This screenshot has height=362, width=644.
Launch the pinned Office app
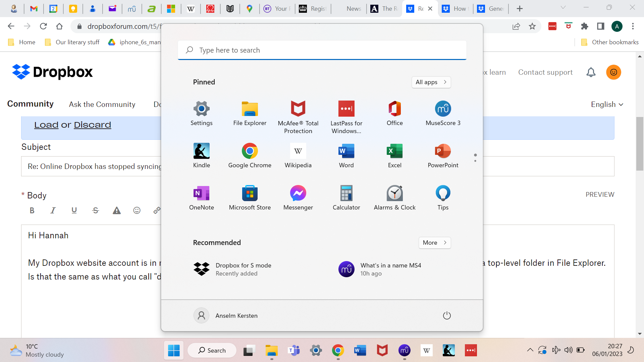pyautogui.click(x=395, y=113)
